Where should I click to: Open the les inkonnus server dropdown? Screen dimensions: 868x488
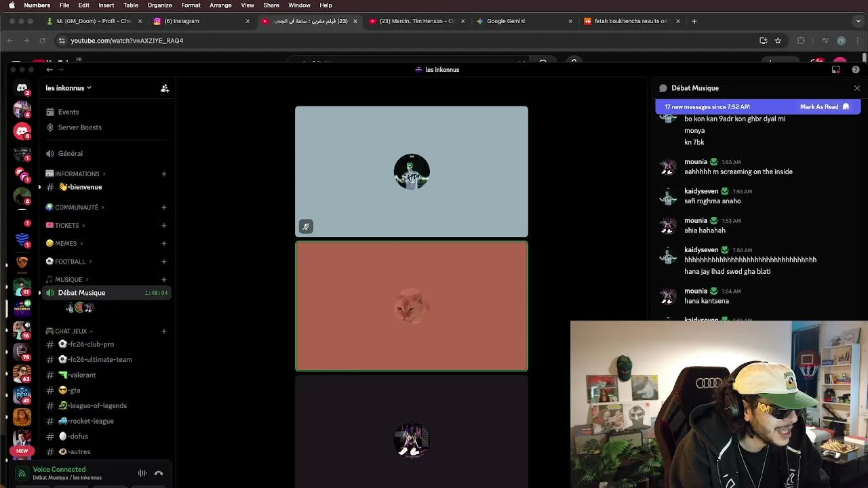click(x=68, y=88)
